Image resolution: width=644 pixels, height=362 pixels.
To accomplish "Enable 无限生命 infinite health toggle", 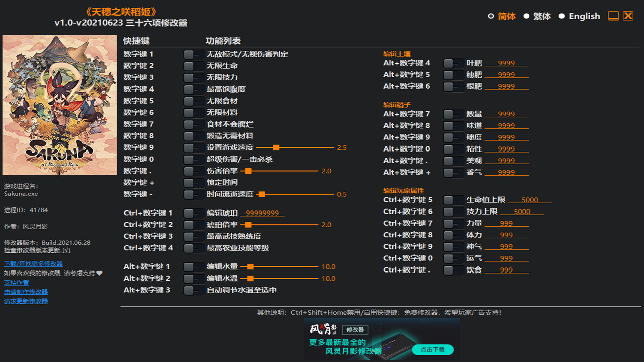I will coord(194,66).
